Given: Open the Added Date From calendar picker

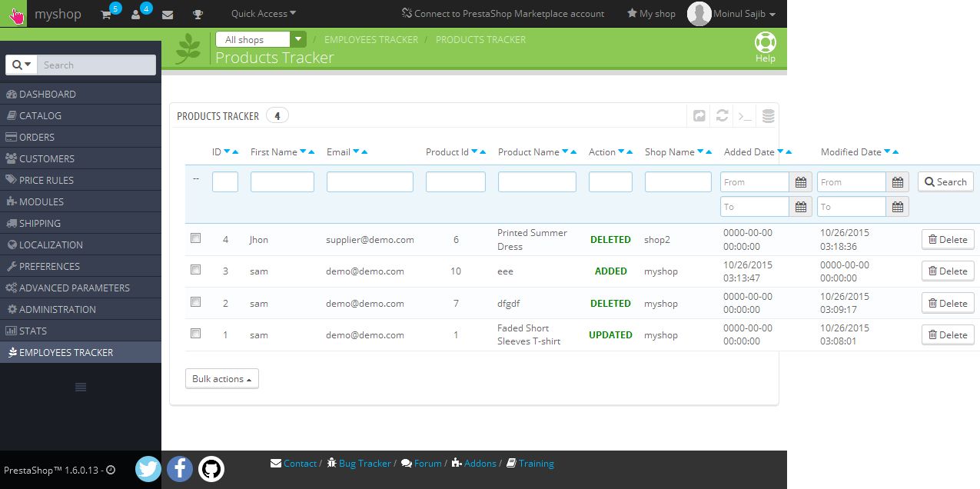Looking at the screenshot, I should click(801, 182).
